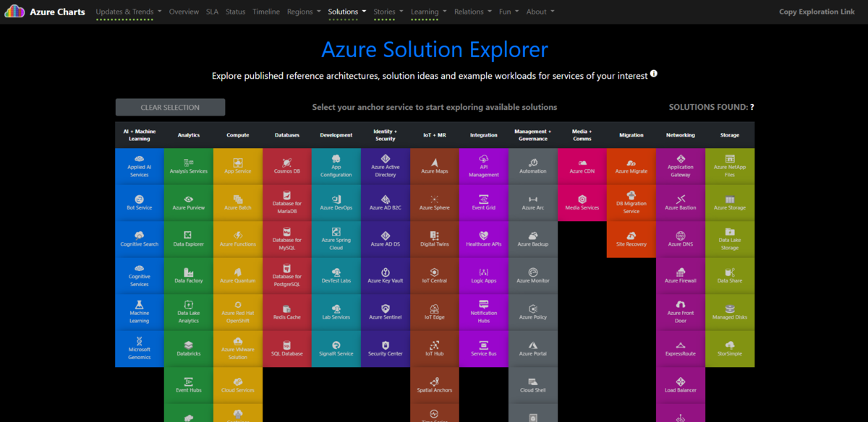Select the Azure Quantum tile
This screenshot has width=868, height=422.
[x=238, y=275]
